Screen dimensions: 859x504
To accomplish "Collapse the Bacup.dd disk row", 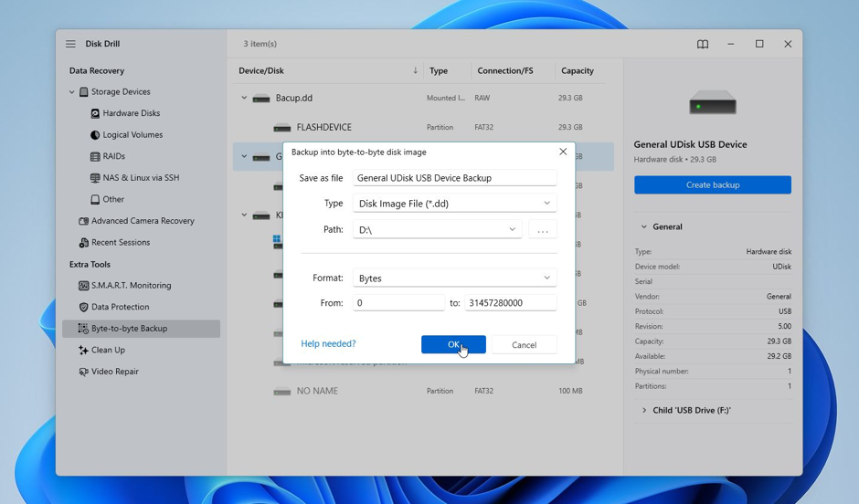I will (244, 98).
